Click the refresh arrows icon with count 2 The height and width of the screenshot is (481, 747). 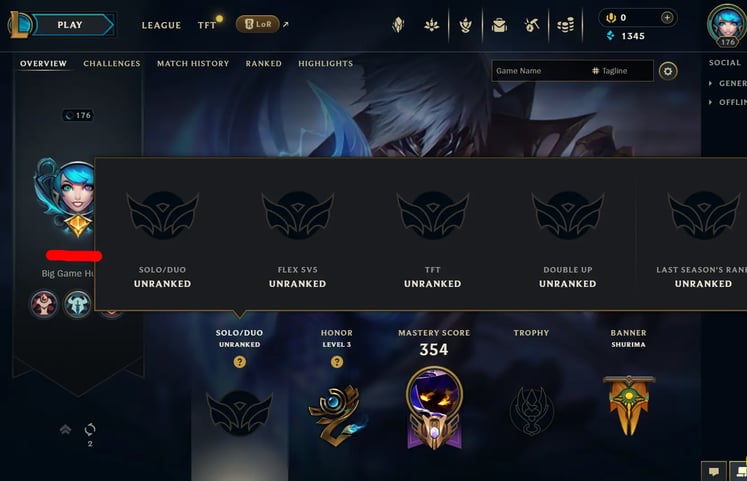[x=90, y=430]
